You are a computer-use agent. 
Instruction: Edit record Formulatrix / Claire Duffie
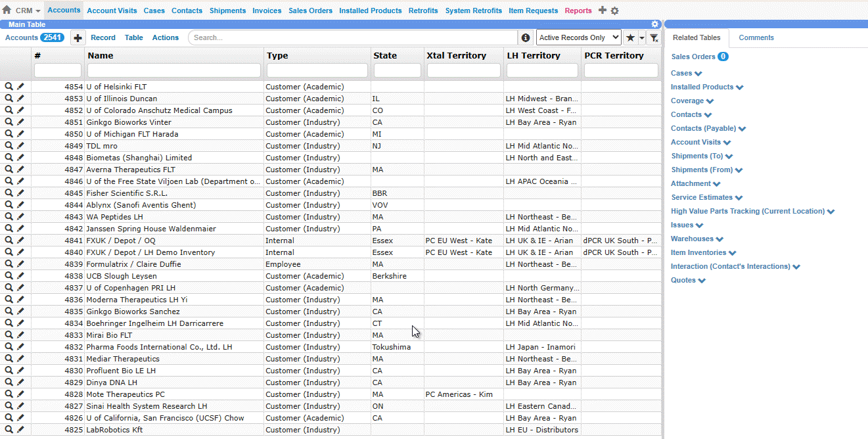pos(20,264)
